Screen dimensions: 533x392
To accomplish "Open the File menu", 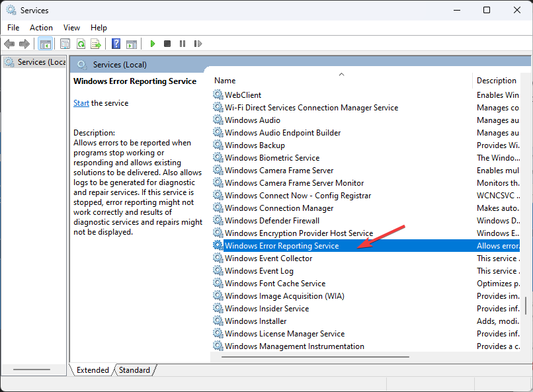I will (13, 28).
